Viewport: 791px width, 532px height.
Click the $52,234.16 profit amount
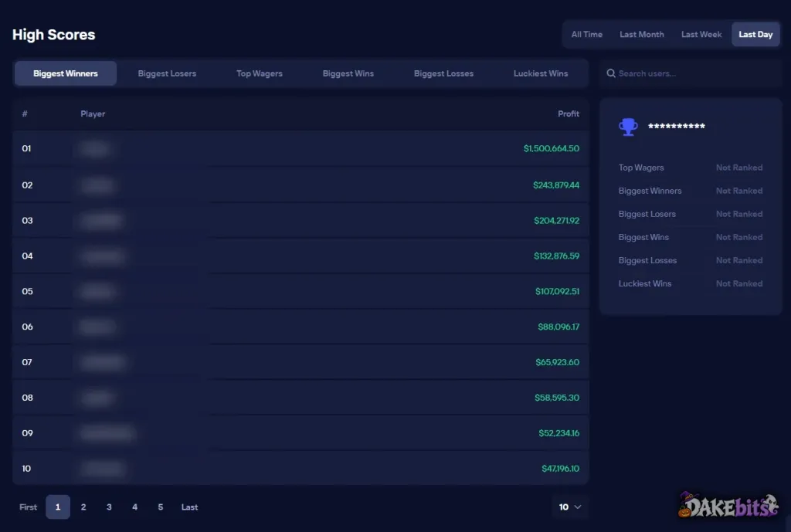click(x=559, y=432)
